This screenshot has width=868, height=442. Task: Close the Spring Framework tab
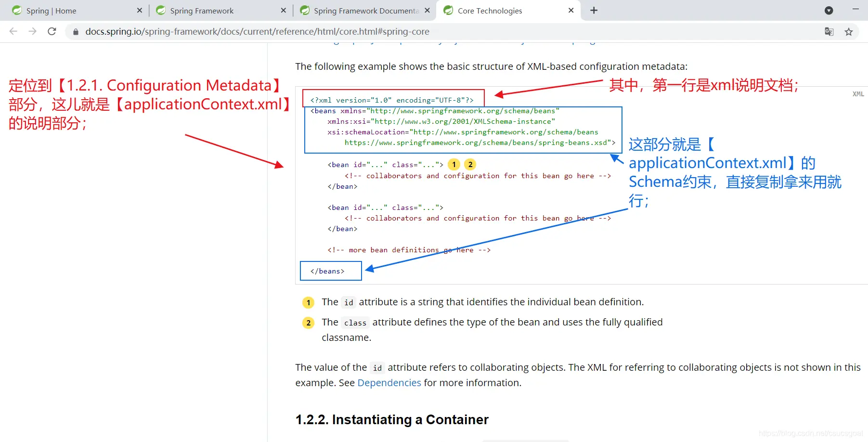(x=284, y=11)
